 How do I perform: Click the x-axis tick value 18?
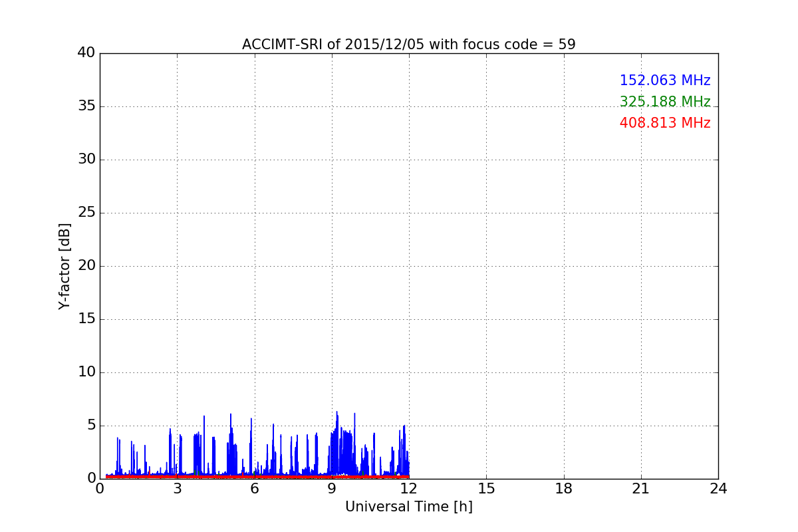[x=564, y=489]
